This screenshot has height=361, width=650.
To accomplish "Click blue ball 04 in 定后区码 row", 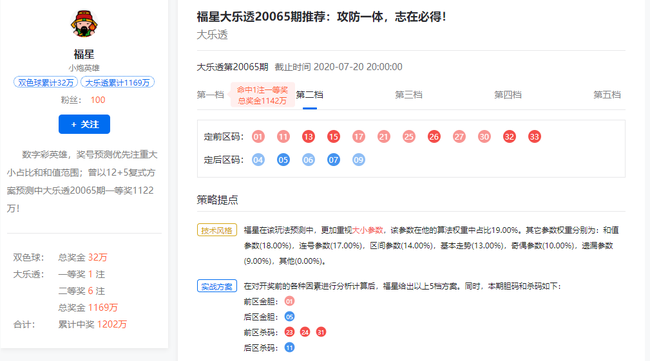I will (x=258, y=160).
